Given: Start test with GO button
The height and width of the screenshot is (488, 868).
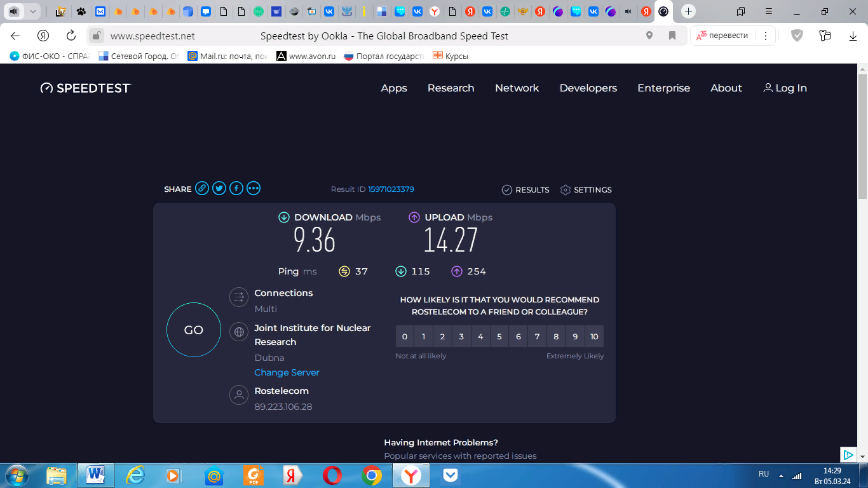Looking at the screenshot, I should [194, 330].
